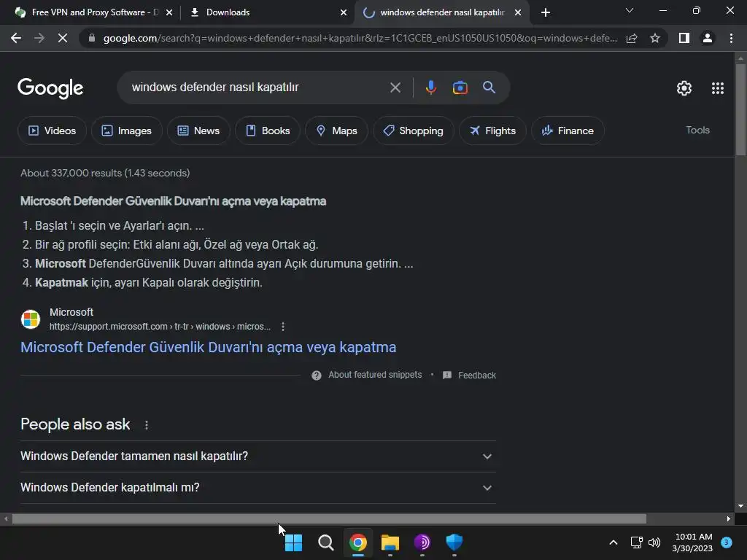Viewport: 747px width, 560px height.
Task: Go back using the browser back arrow
Action: [16, 38]
